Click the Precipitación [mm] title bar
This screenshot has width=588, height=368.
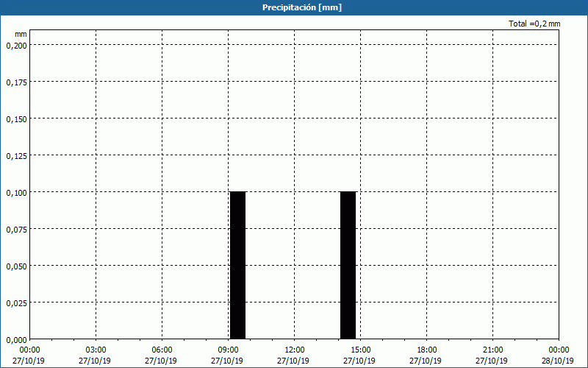tap(294, 7)
